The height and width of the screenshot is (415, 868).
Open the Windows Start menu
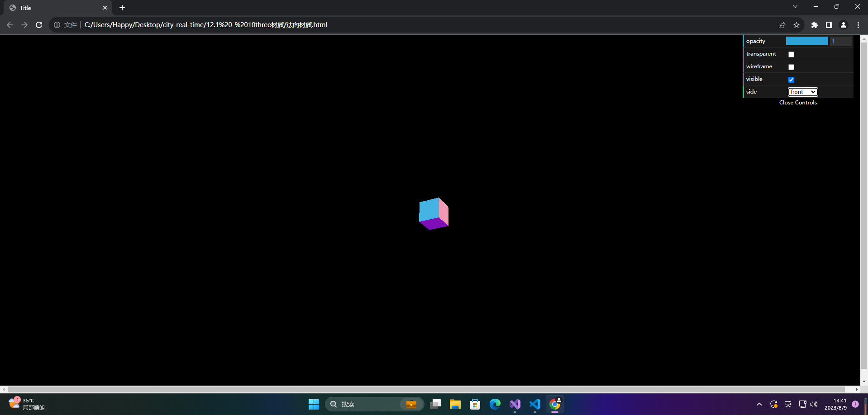pyautogui.click(x=314, y=404)
